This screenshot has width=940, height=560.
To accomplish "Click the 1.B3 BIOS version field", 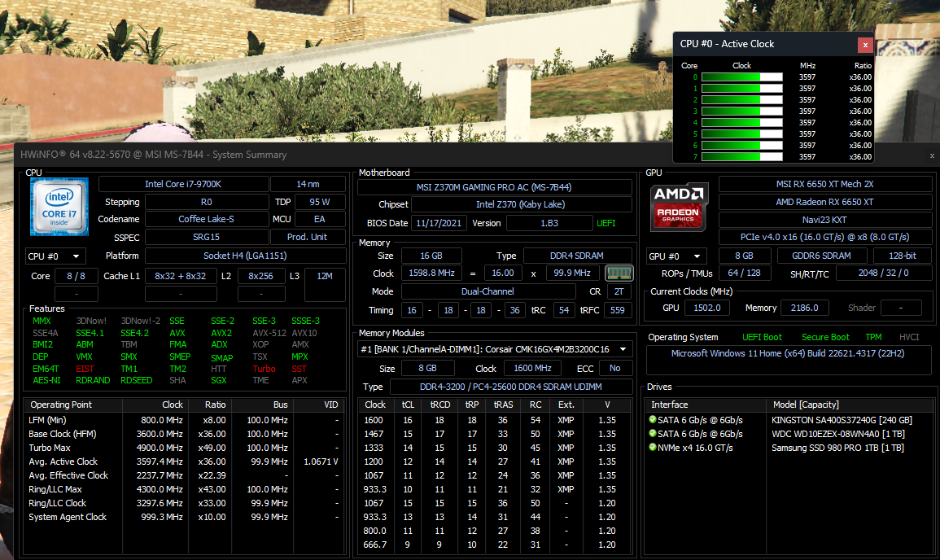I will click(x=549, y=223).
